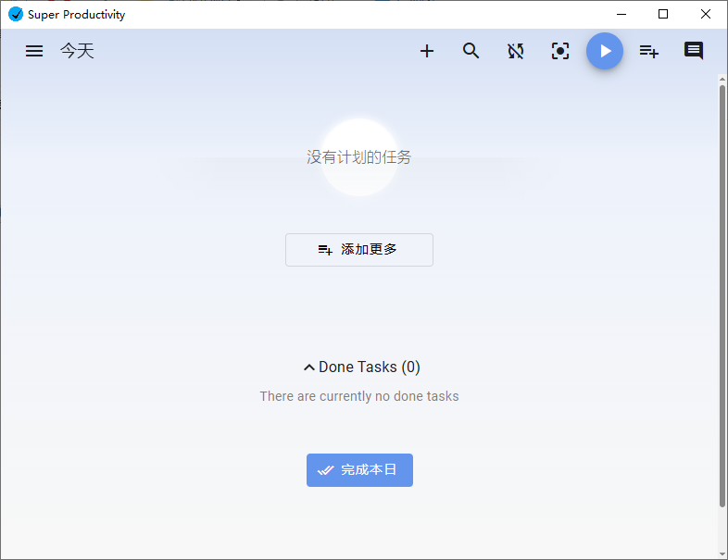Minimize the Super Productivity window

click(621, 14)
